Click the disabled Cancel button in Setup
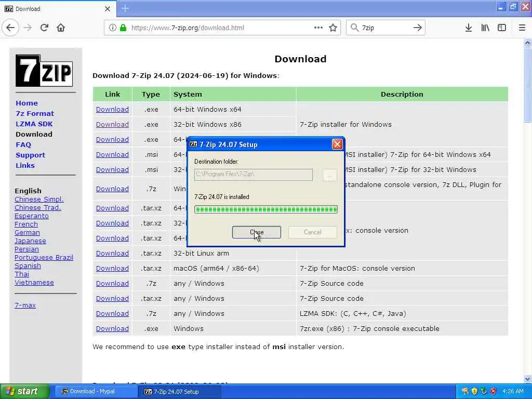Viewport: 532px width, 399px height. pyautogui.click(x=312, y=232)
